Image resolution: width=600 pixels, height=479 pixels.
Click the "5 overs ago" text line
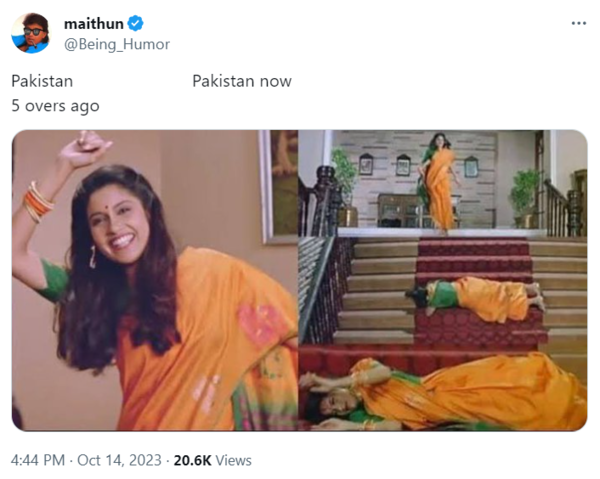click(55, 105)
